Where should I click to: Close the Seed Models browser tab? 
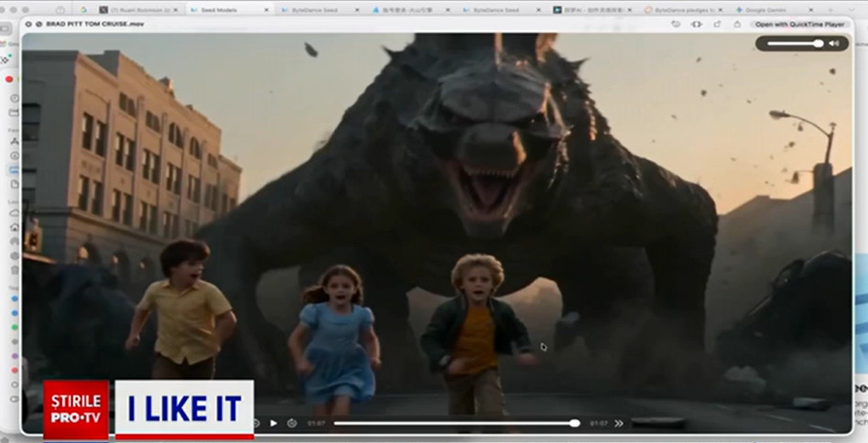tap(266, 9)
